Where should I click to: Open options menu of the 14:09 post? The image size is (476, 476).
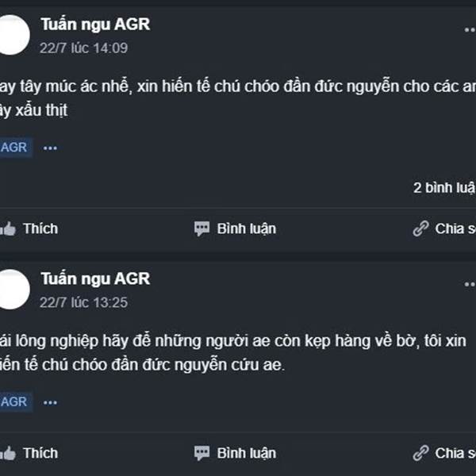[x=470, y=30]
